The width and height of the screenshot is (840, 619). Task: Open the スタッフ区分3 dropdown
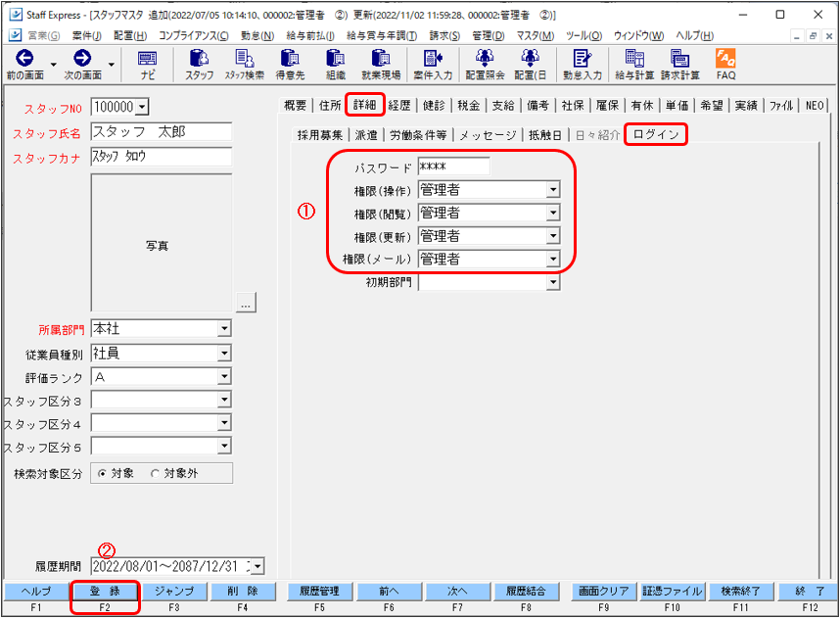[x=224, y=400]
